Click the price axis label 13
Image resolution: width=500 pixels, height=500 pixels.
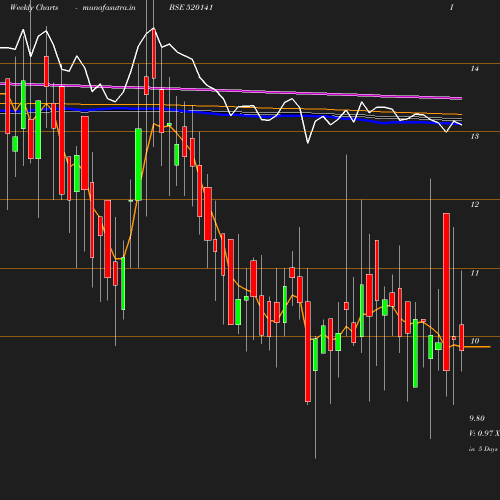(x=475, y=136)
